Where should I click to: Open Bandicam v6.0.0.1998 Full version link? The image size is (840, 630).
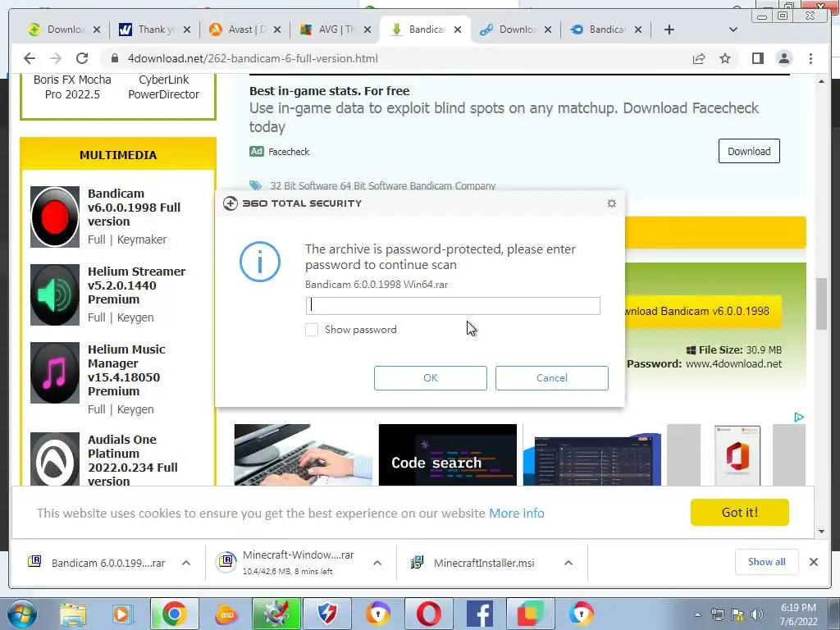click(134, 208)
